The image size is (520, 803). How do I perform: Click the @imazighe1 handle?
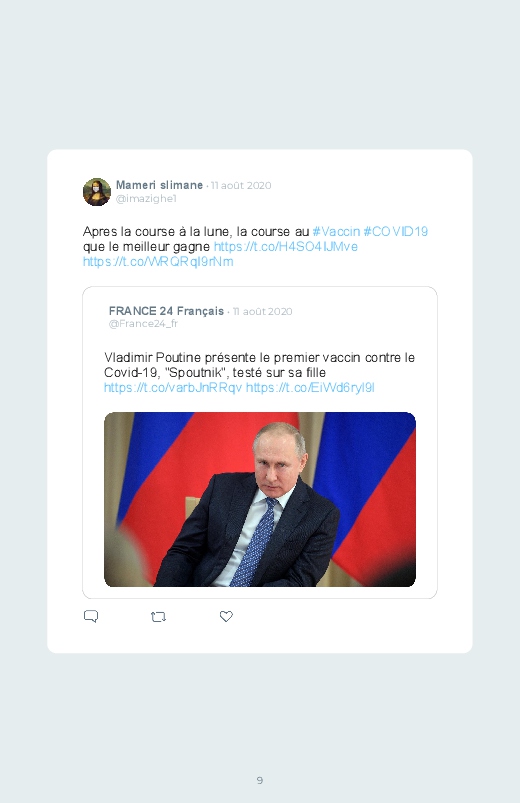point(146,199)
